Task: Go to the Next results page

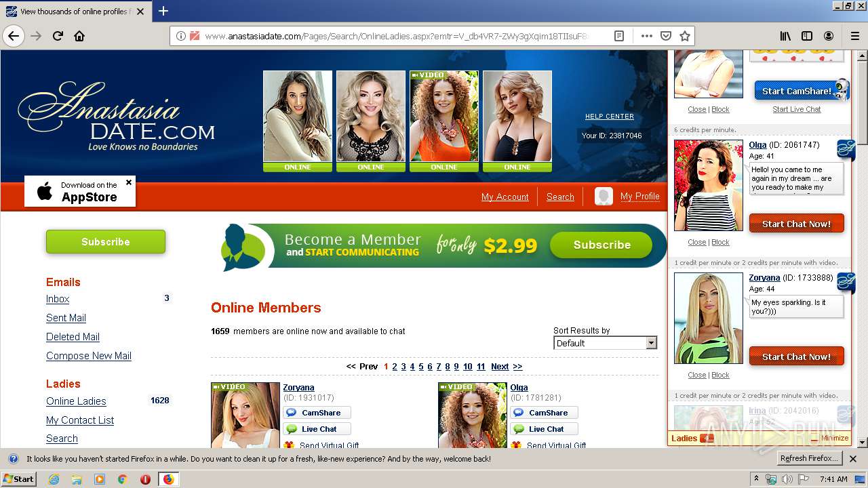Action: [x=500, y=367]
